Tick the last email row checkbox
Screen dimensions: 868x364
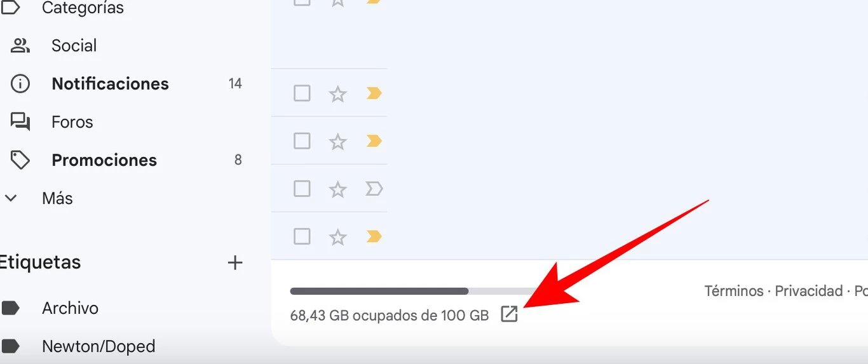[302, 236]
